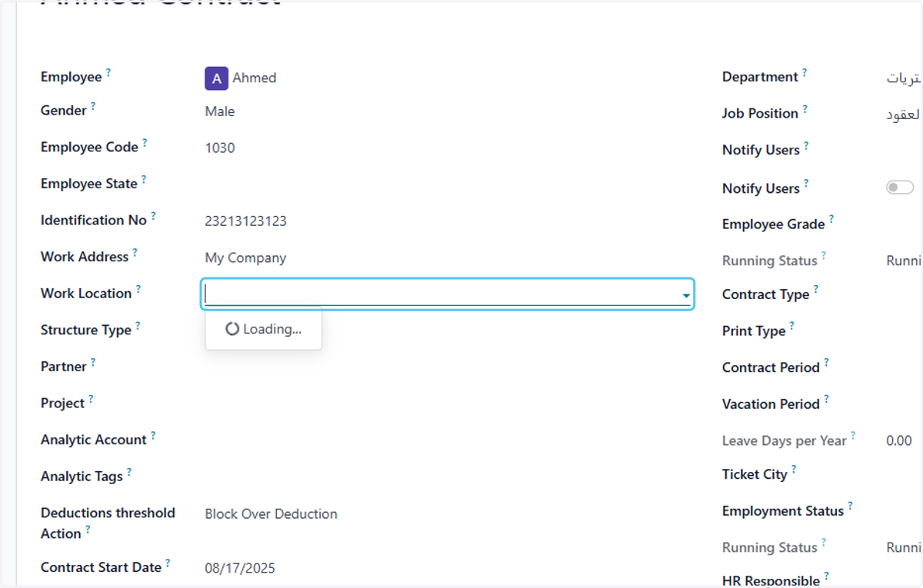Click the Print Type label
Image resolution: width=923 pixels, height=588 pixels.
(754, 331)
